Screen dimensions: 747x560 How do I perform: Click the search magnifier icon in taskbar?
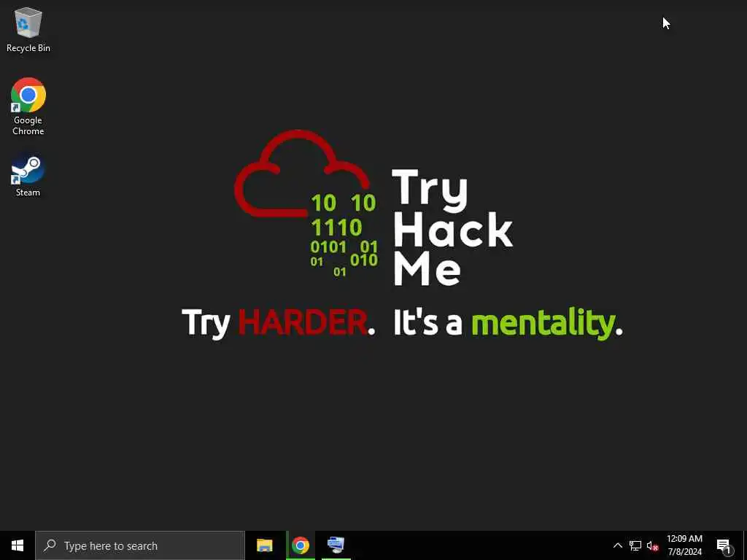[x=50, y=545]
